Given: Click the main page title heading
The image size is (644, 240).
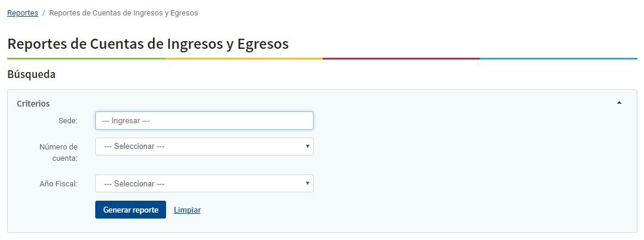Looking at the screenshot, I should pyautogui.click(x=148, y=43).
